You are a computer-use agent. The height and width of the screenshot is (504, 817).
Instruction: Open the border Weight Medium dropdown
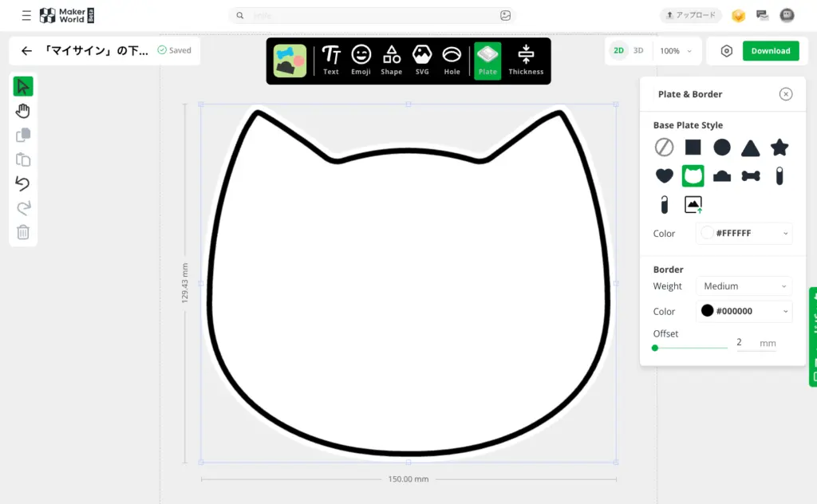[x=744, y=285]
